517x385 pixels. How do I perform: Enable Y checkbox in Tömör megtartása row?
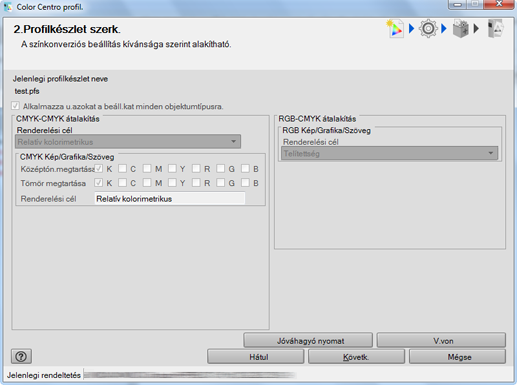tap(172, 183)
